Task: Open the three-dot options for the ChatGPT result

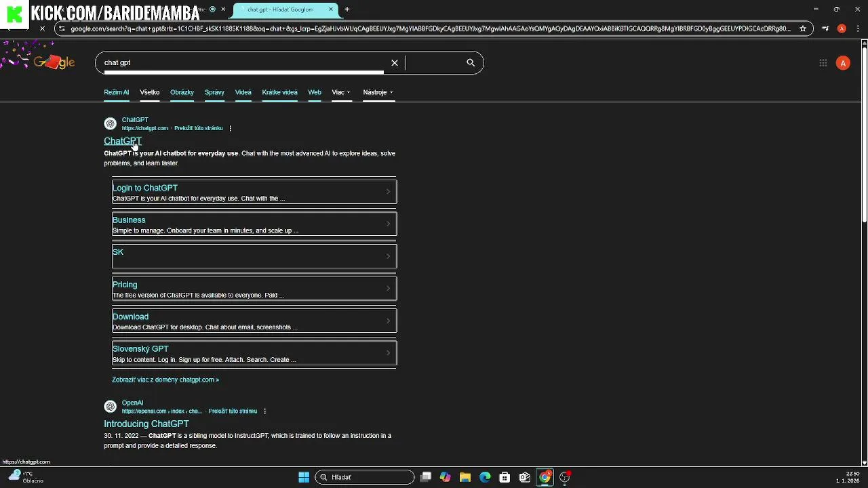Action: coord(231,128)
